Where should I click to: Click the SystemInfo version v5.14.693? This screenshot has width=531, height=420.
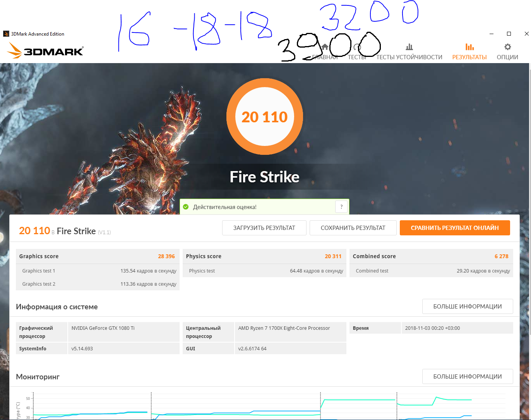(82, 348)
